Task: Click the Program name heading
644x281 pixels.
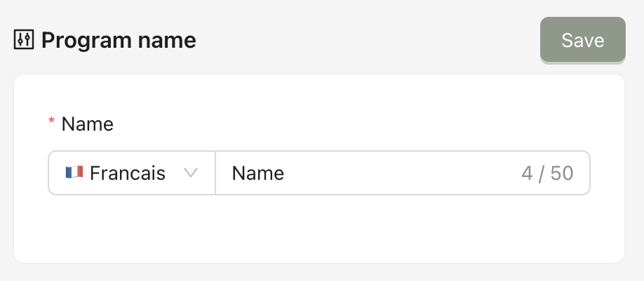Action: pyautogui.click(x=118, y=40)
